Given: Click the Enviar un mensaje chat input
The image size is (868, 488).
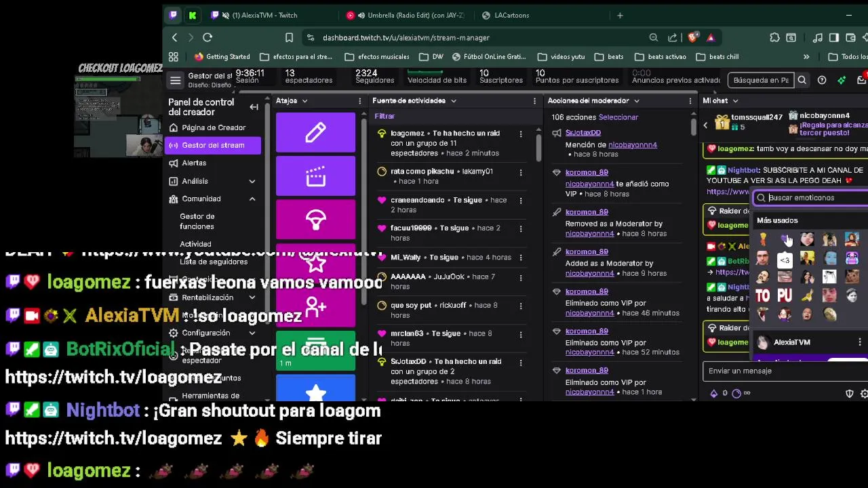Looking at the screenshot, I should click(x=785, y=371).
